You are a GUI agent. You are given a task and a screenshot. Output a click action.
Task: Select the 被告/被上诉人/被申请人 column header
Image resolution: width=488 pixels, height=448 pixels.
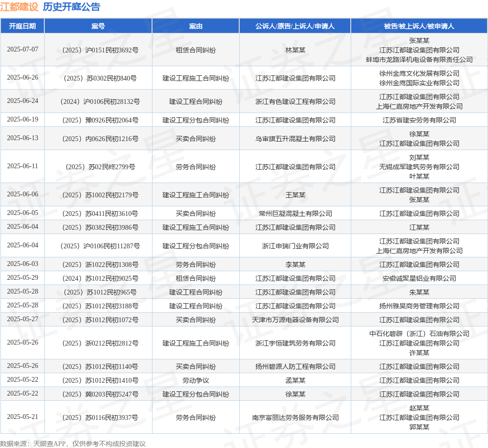419,26
